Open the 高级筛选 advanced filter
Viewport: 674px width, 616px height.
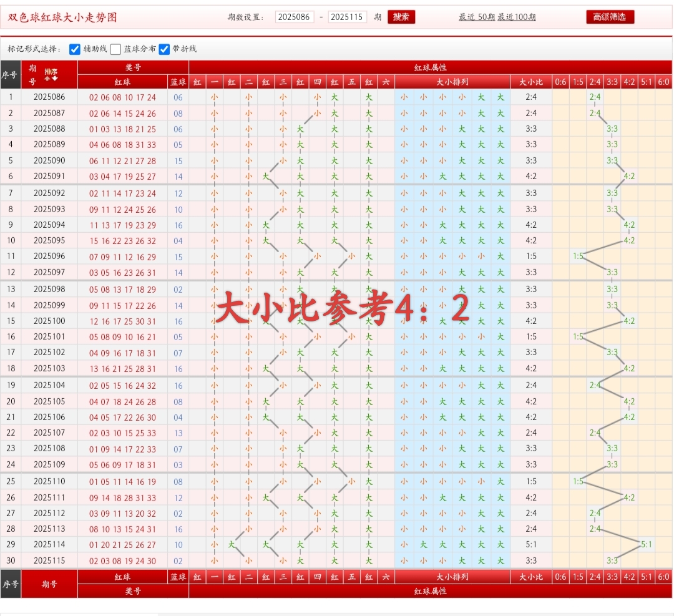[x=610, y=17]
